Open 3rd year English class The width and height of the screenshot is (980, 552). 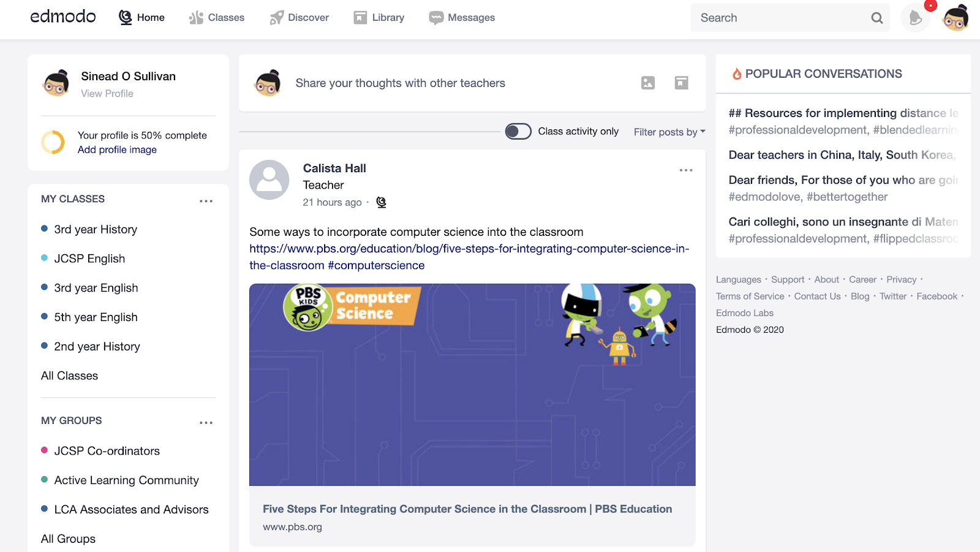(x=96, y=288)
